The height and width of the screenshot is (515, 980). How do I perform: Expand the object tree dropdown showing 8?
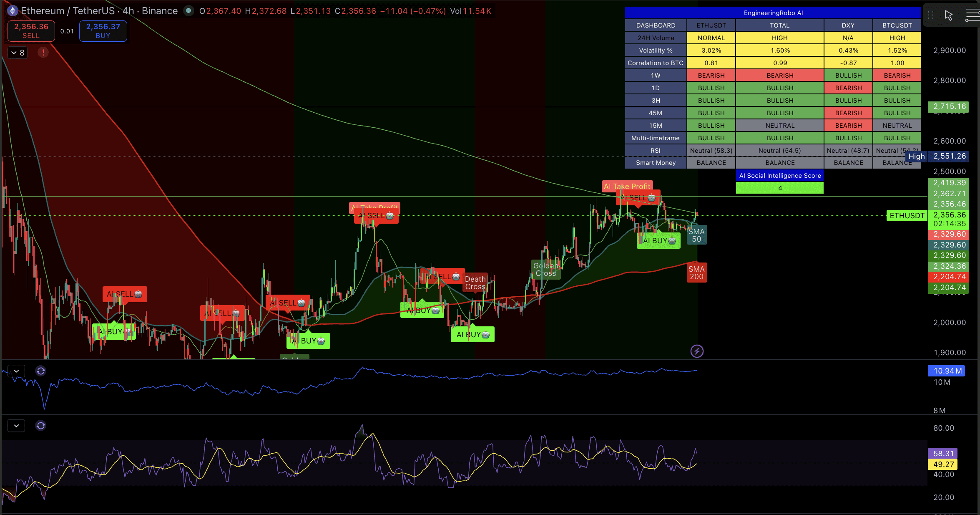tap(17, 53)
